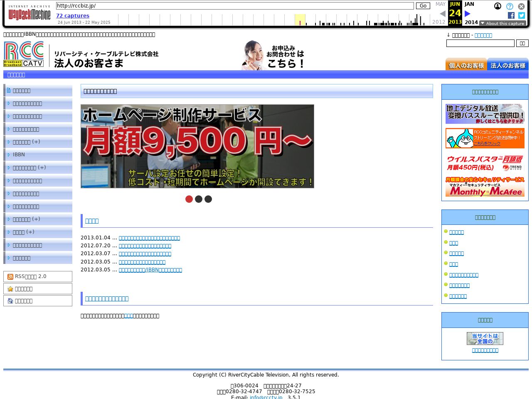Screen dimensions: 532x399
Task: Open the お申込み お問合わせはこちら banner
Action: click(x=273, y=55)
